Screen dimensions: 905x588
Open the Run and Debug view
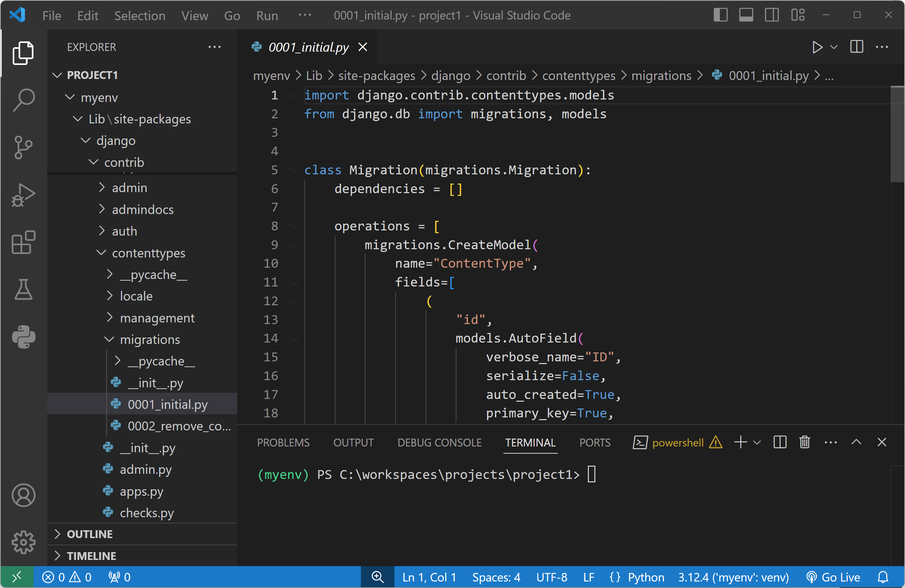point(23,195)
